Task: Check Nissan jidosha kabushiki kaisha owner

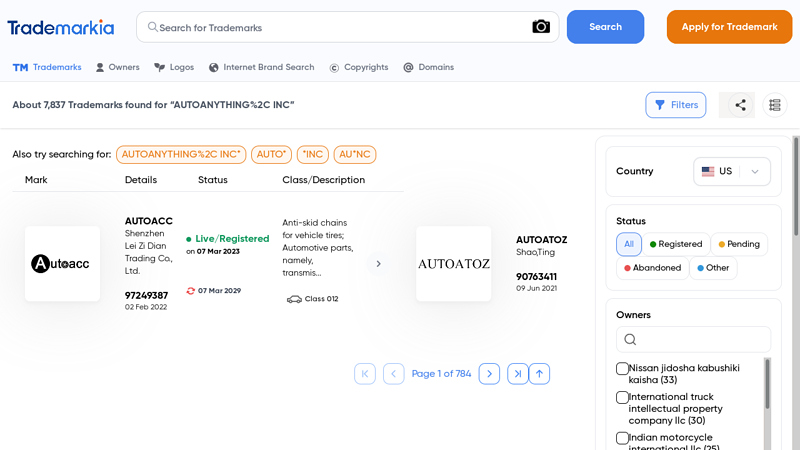Action: click(x=622, y=368)
